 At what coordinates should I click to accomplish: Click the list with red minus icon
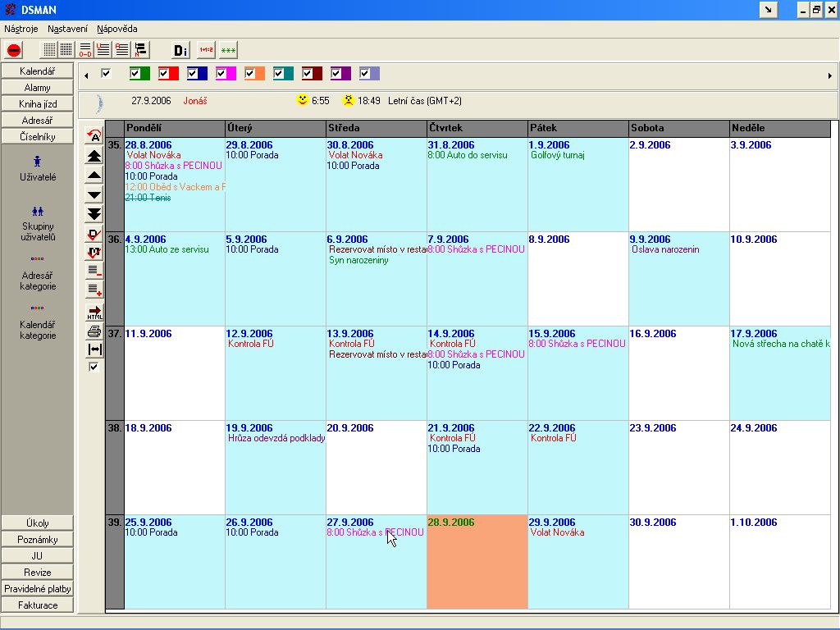pos(94,271)
